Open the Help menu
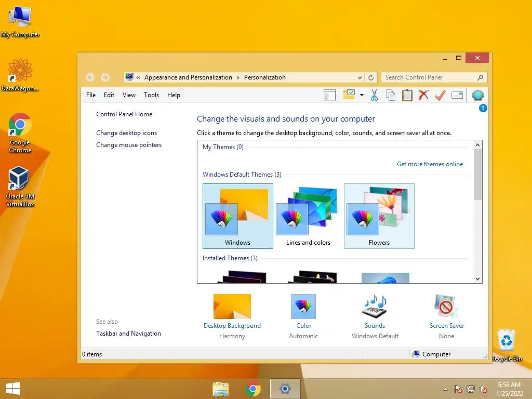 tap(174, 95)
